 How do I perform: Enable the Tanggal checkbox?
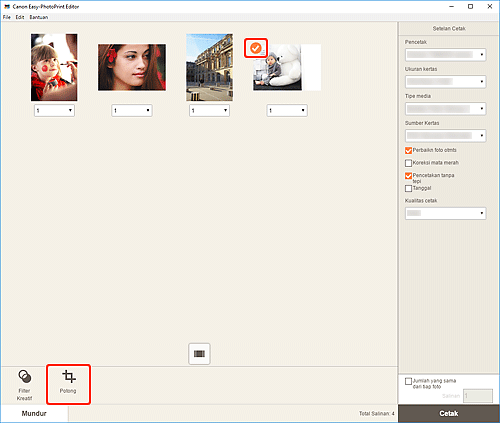408,188
